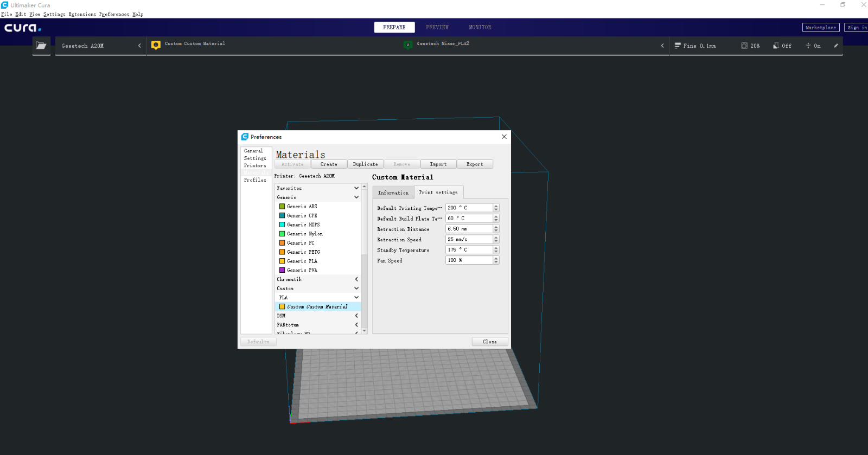Click the Cura logo in header

point(23,28)
